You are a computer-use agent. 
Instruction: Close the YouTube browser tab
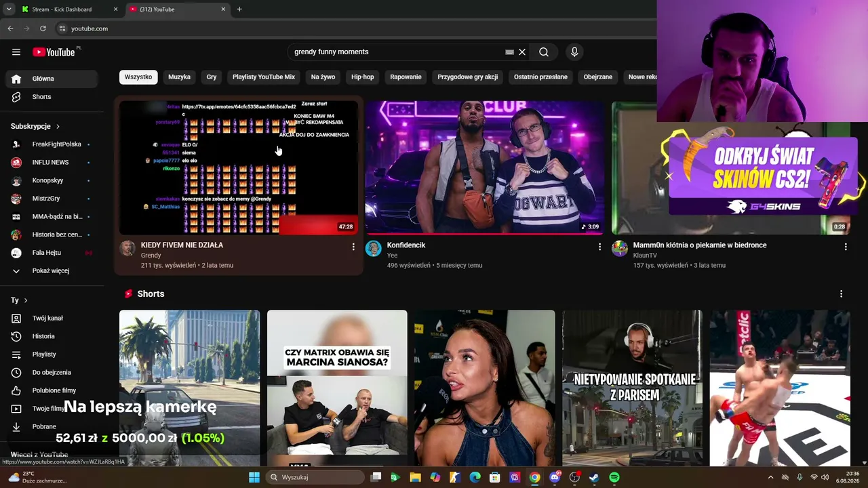(x=223, y=9)
